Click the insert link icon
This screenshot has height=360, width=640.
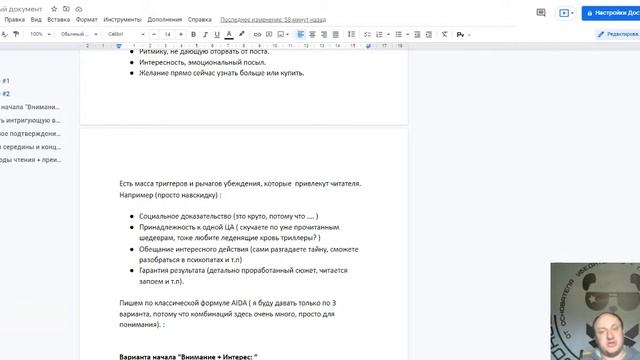tap(257, 34)
